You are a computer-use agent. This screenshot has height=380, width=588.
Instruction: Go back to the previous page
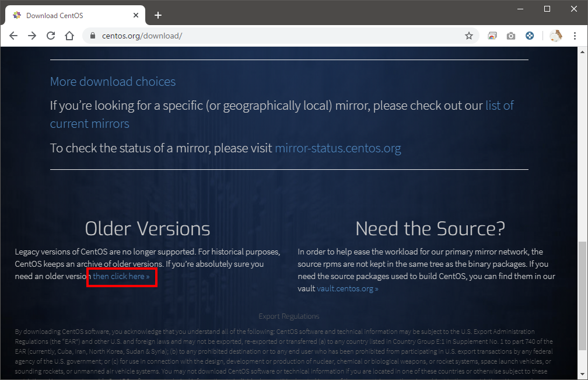13,36
